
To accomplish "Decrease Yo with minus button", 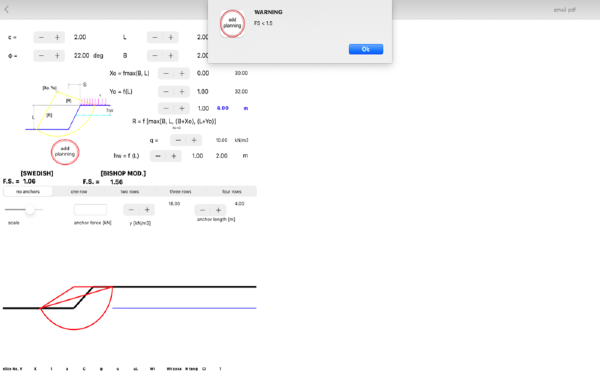I will point(166,91).
